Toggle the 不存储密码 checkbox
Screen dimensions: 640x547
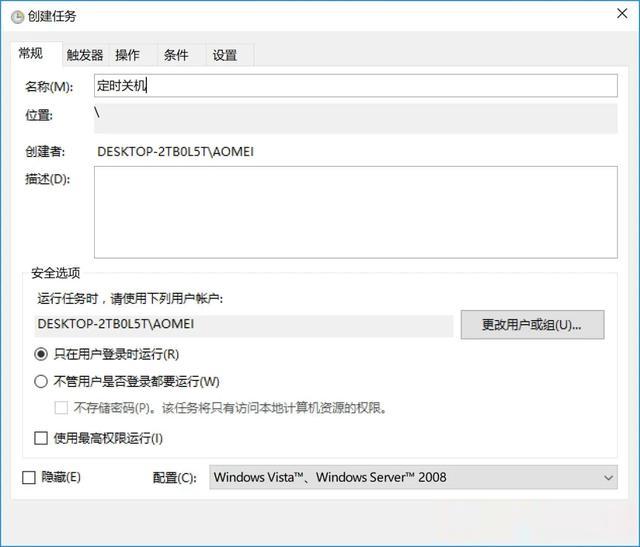click(61, 407)
